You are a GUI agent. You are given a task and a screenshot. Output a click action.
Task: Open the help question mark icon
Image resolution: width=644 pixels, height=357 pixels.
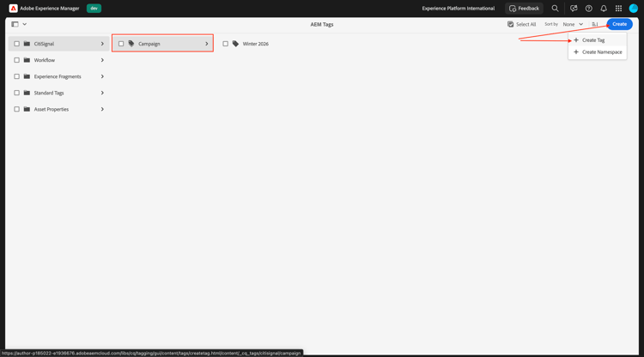click(588, 9)
